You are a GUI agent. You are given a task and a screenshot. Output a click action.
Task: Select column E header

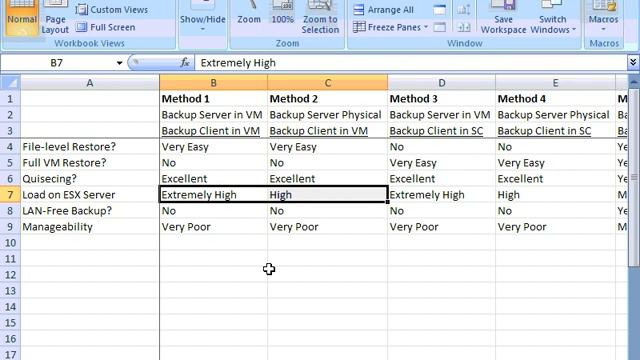[556, 83]
